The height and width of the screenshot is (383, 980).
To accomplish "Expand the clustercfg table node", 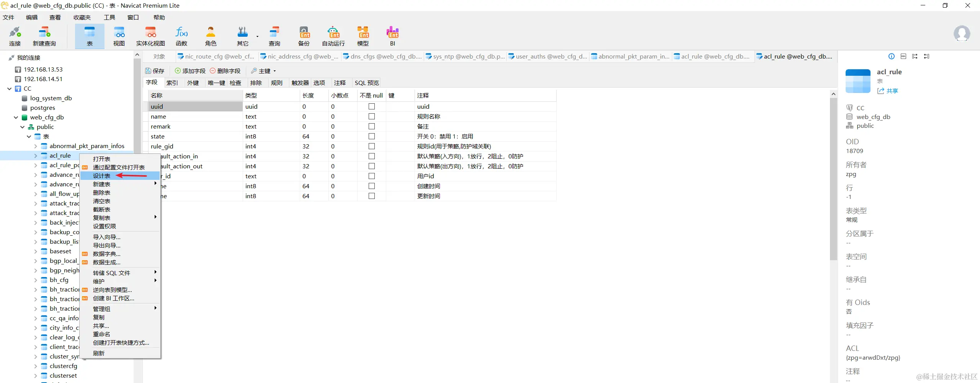I will click(x=36, y=366).
